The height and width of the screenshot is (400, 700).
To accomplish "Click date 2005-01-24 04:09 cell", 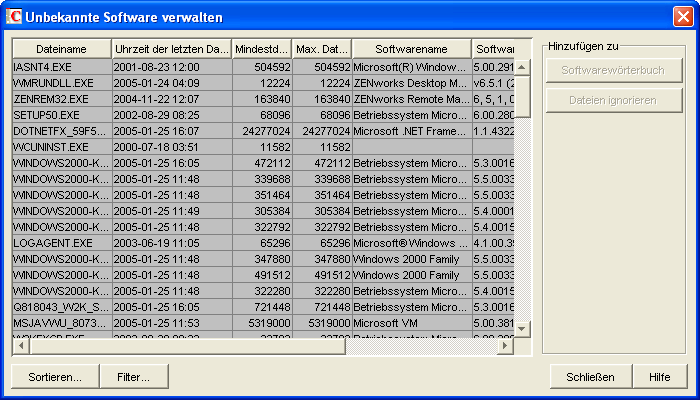I will (172, 83).
